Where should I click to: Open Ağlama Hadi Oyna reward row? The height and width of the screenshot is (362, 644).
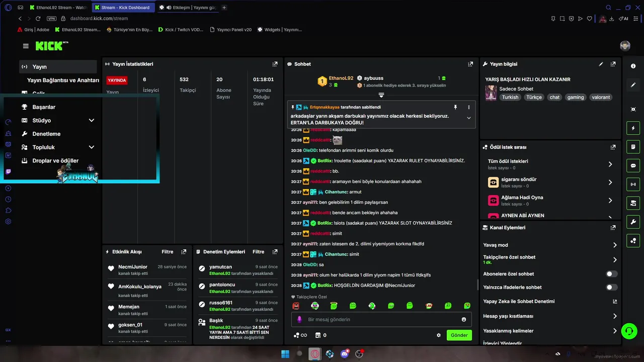coord(550,201)
